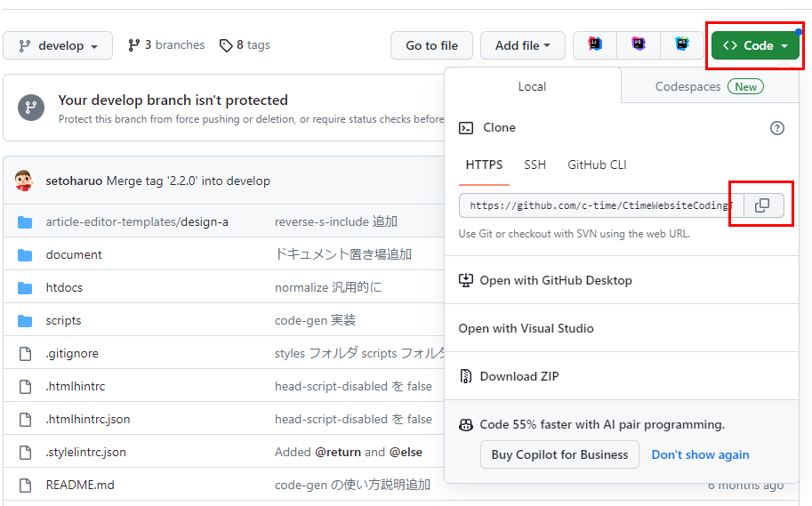
Task: Click the Clone help question mark icon
Action: (776, 128)
